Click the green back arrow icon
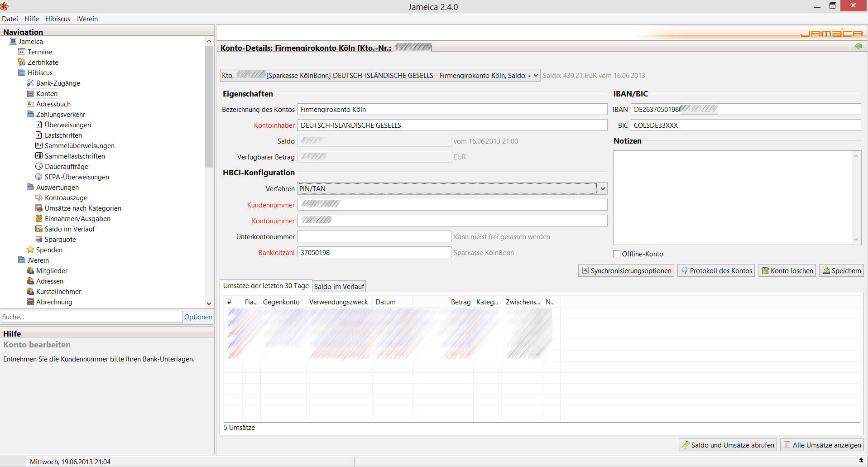868x467 pixels. [x=858, y=46]
